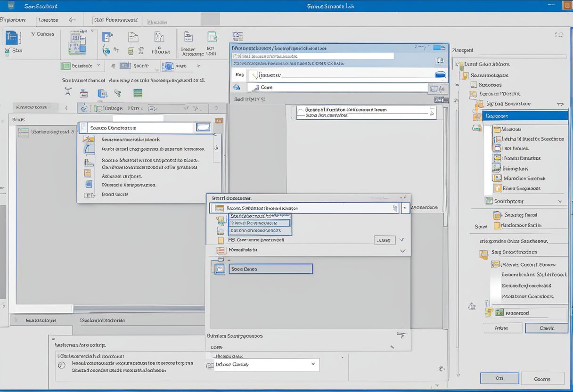This screenshot has height=392, width=573.
Task: Click the green table grid icon in the toolbar
Action: point(137,92)
